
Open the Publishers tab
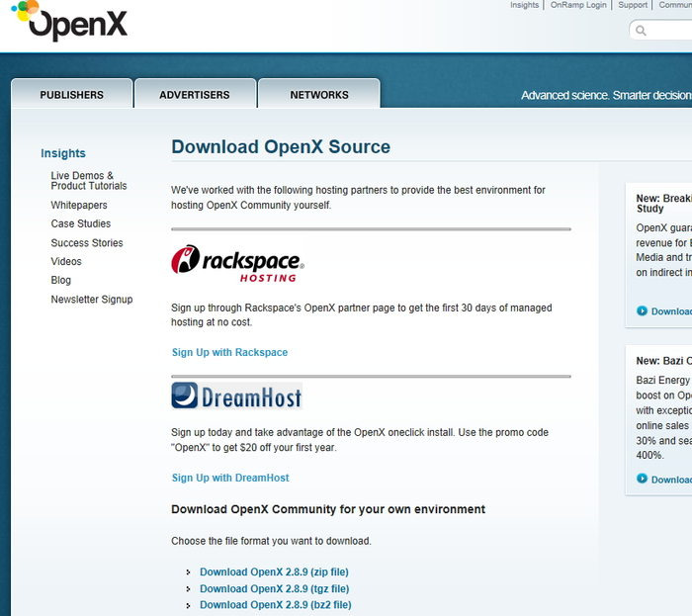71,95
